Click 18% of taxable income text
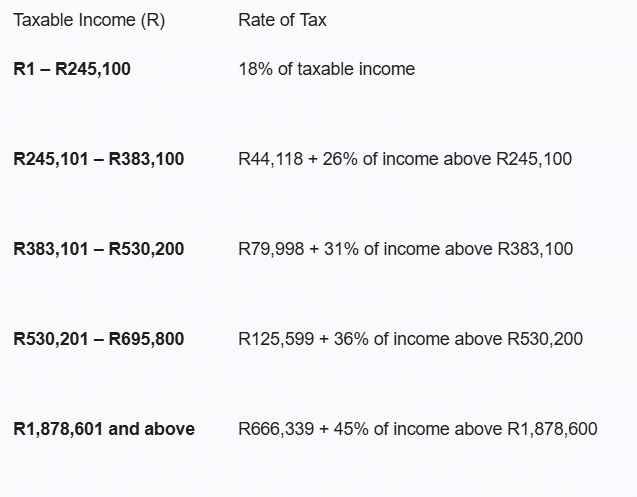 [327, 69]
